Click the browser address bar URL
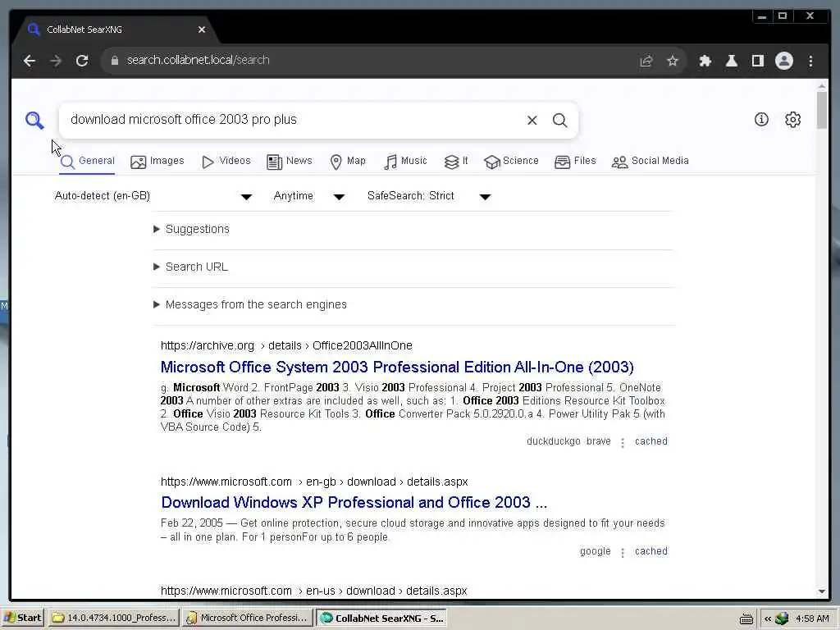This screenshot has width=840, height=630. [199, 60]
